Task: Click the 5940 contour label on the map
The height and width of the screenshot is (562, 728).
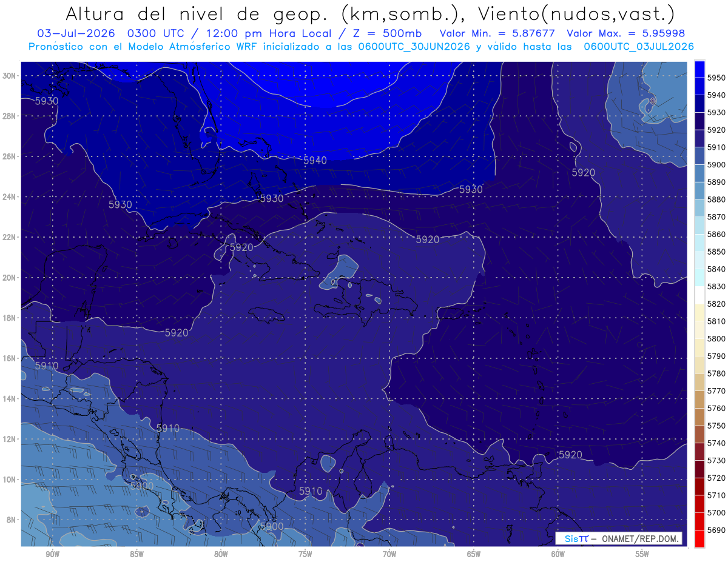Action: click(315, 161)
